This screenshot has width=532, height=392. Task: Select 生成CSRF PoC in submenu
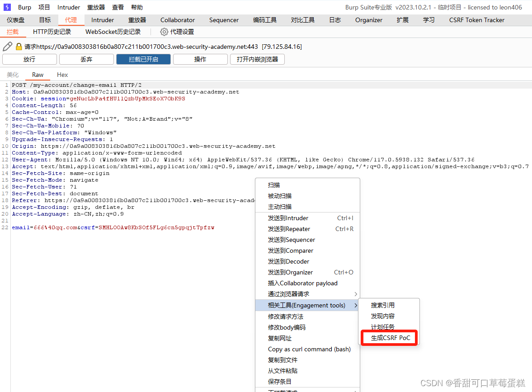click(x=389, y=338)
